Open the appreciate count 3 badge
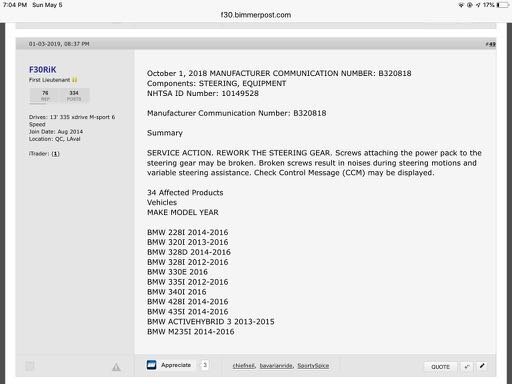 click(205, 365)
